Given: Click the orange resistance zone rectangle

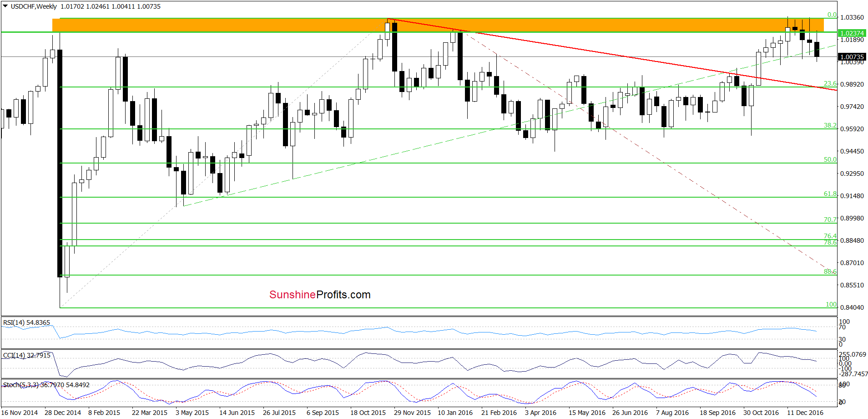Looking at the screenshot, I should [438, 25].
